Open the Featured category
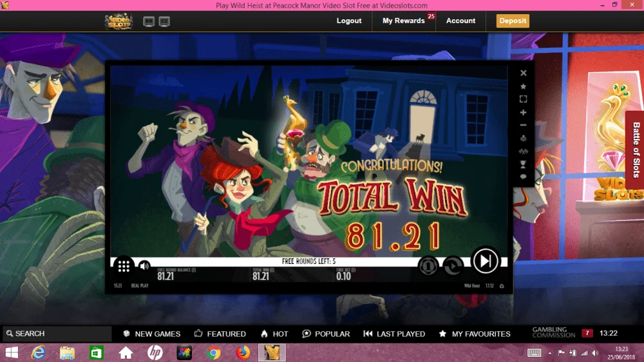644x362 pixels. click(220, 334)
